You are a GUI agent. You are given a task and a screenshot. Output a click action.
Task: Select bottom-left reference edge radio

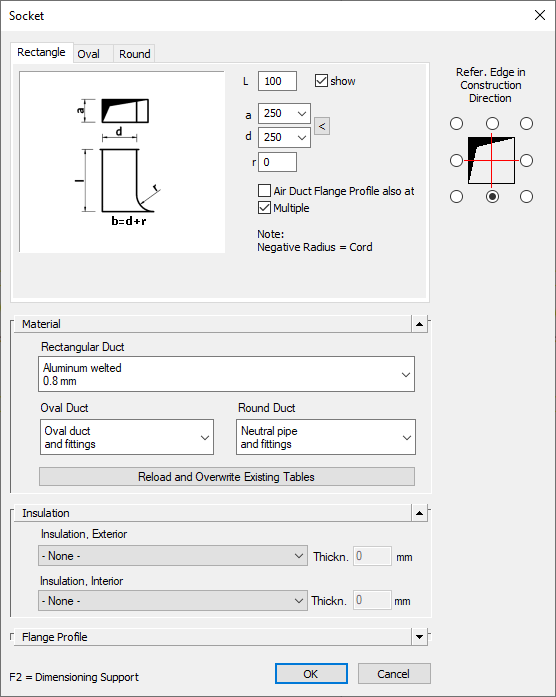pos(456,196)
